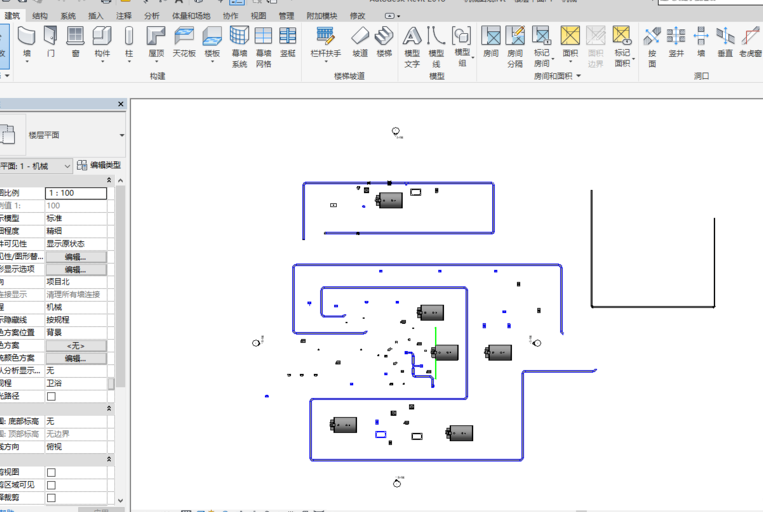Select the 模型文字 model text tool
The height and width of the screenshot is (512, 763).
[412, 47]
